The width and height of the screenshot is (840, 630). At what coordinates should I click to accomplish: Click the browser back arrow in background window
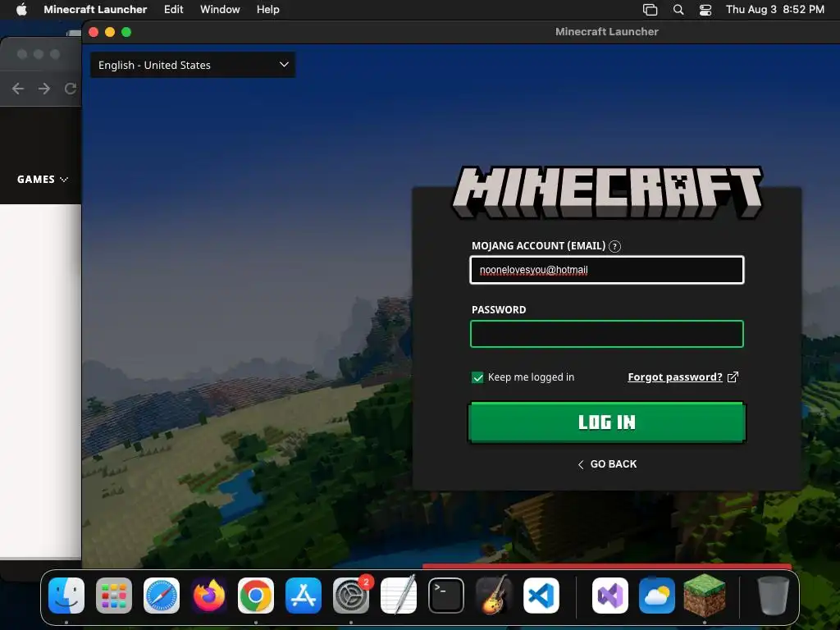pyautogui.click(x=18, y=89)
